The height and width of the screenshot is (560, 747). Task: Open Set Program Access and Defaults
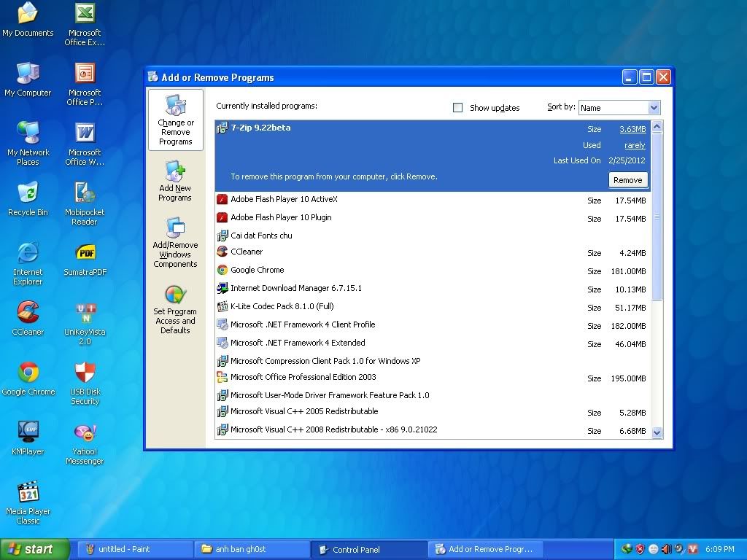(175, 309)
